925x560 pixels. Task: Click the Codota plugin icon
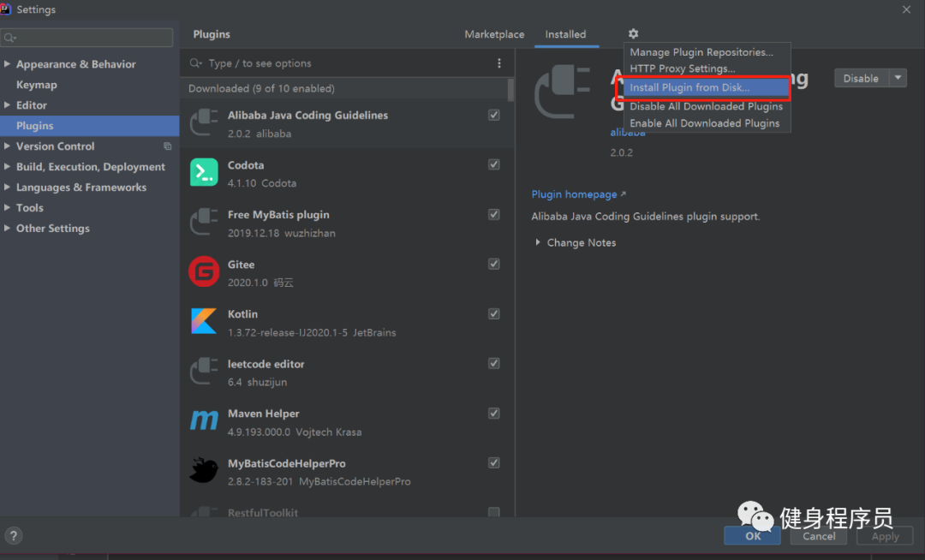[204, 172]
